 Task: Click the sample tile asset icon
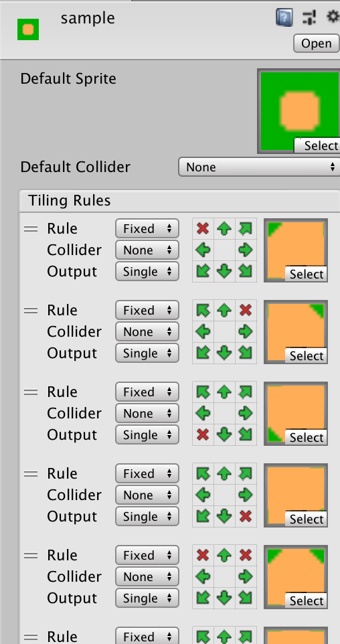click(x=28, y=29)
